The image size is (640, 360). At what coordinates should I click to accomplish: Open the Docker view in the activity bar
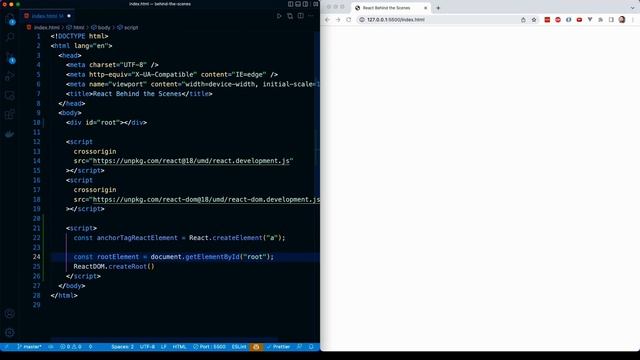[10, 134]
